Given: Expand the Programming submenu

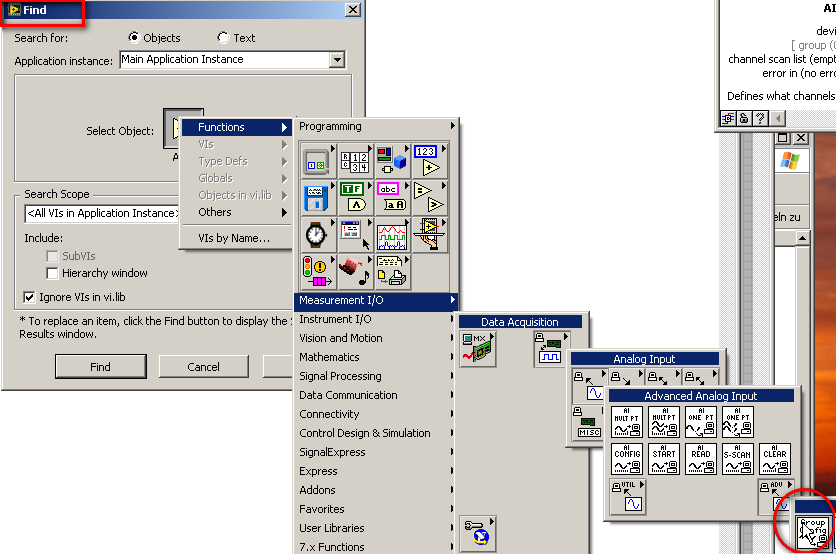Looking at the screenshot, I should point(376,126).
